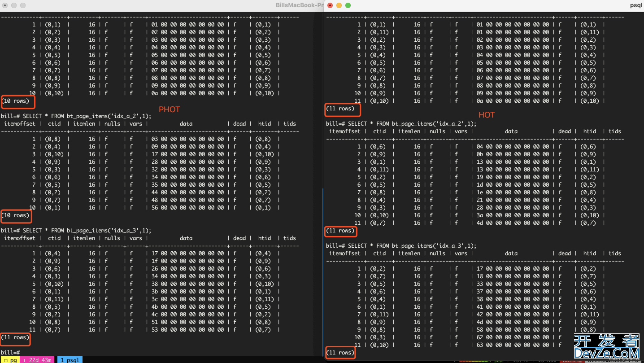Click the BillsMacBook-Pr window title
The height and width of the screenshot is (363, 644).
[300, 5]
